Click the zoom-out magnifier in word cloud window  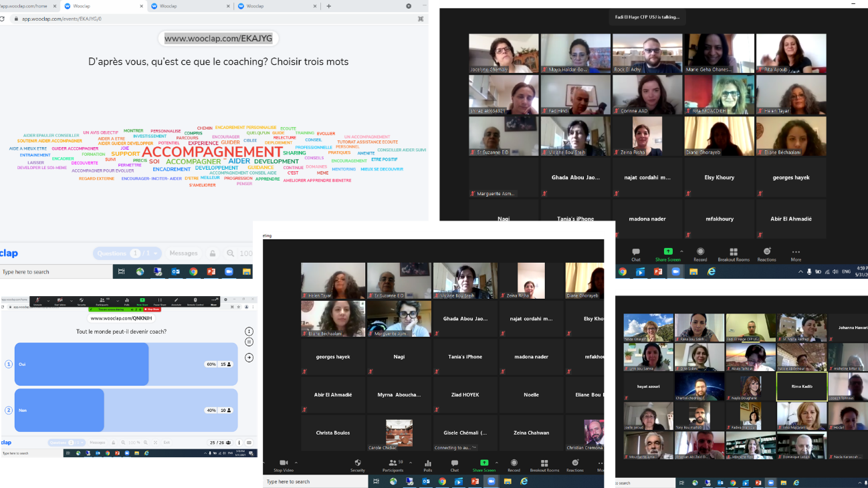(231, 253)
